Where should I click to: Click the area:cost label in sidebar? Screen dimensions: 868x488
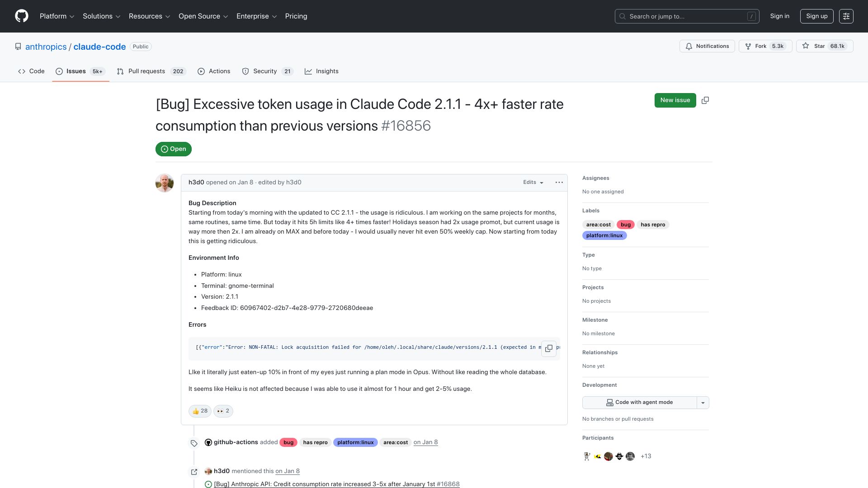pos(598,225)
